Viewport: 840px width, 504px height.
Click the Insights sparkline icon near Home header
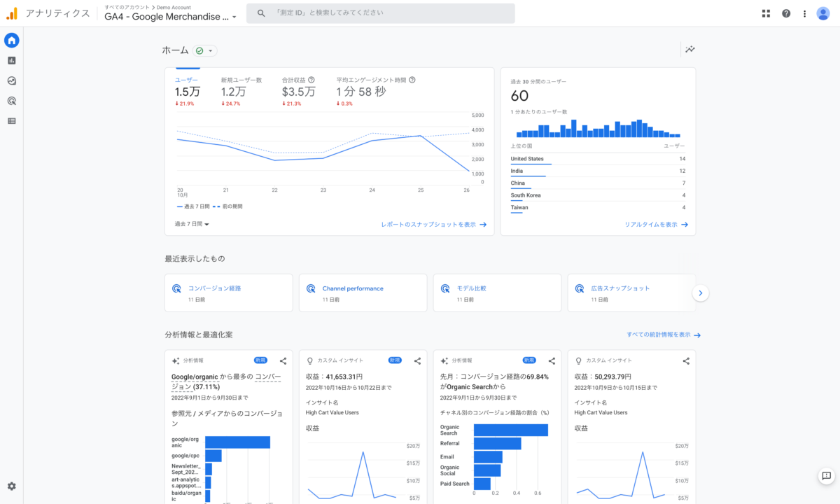pyautogui.click(x=690, y=50)
